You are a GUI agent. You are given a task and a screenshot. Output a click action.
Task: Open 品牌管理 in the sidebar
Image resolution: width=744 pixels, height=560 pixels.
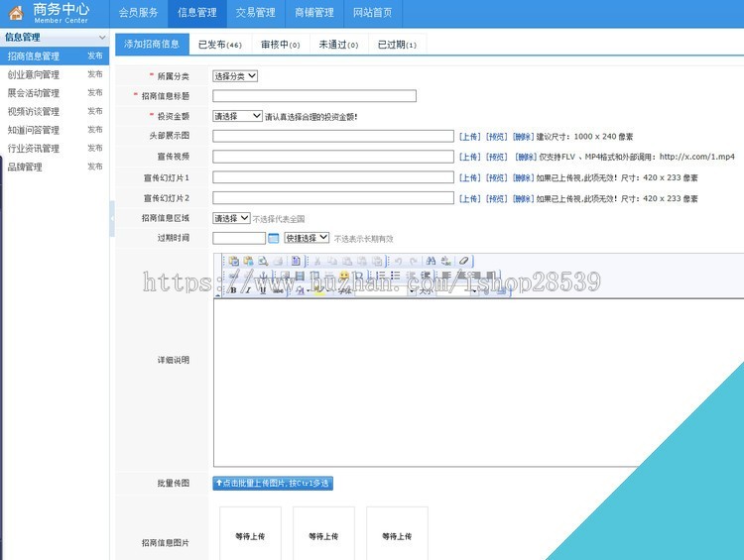pyautogui.click(x=25, y=167)
